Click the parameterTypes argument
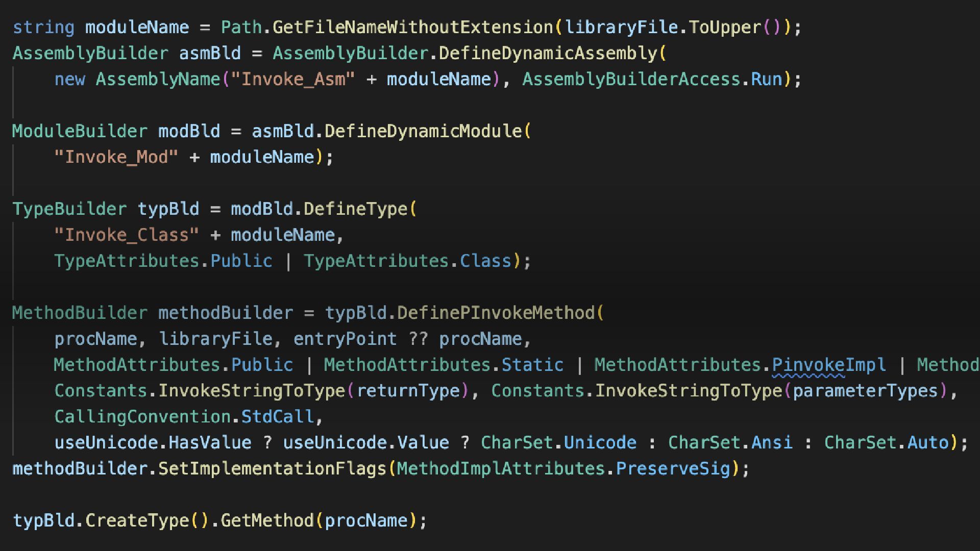The width and height of the screenshot is (980, 551). 865,391
